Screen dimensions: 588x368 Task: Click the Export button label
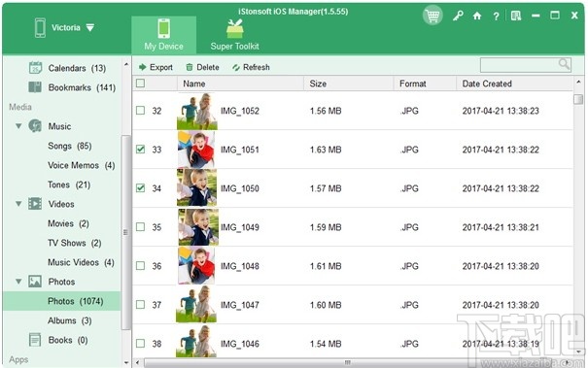click(161, 67)
